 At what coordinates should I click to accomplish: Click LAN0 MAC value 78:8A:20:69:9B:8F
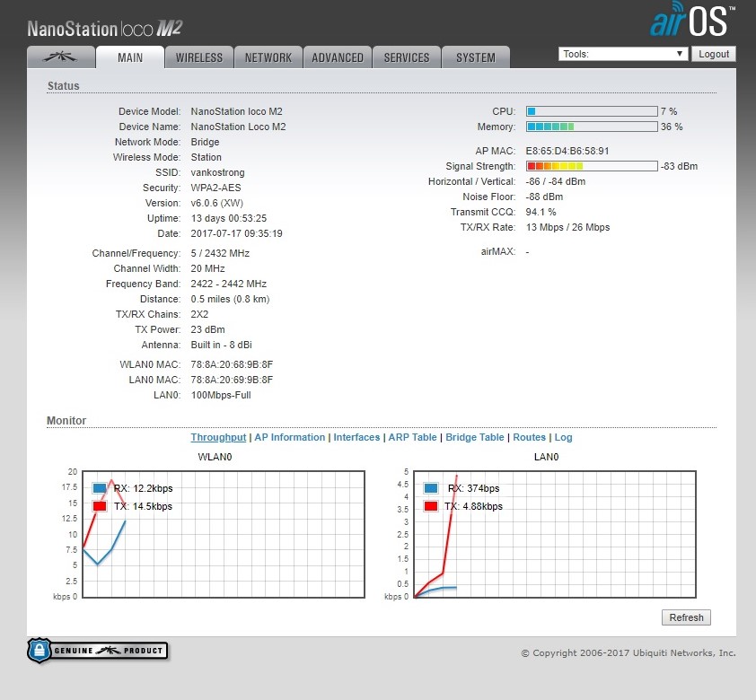(x=232, y=380)
